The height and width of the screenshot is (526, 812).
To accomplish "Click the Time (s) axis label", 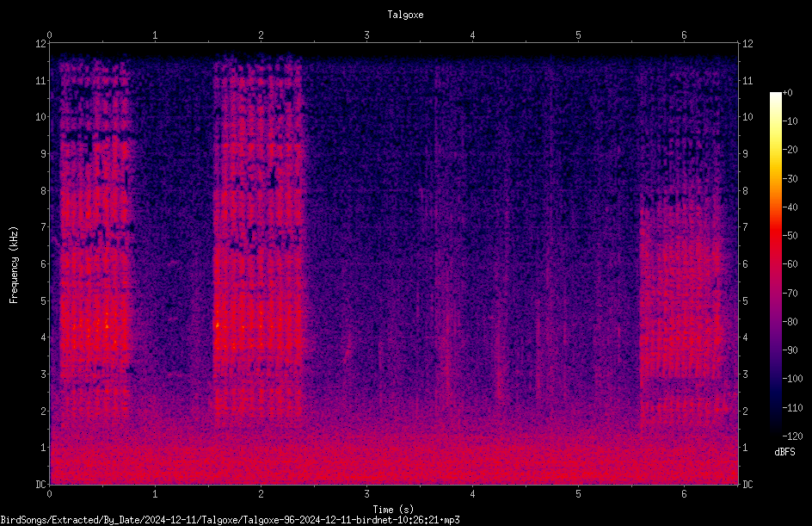I will coord(393,510).
